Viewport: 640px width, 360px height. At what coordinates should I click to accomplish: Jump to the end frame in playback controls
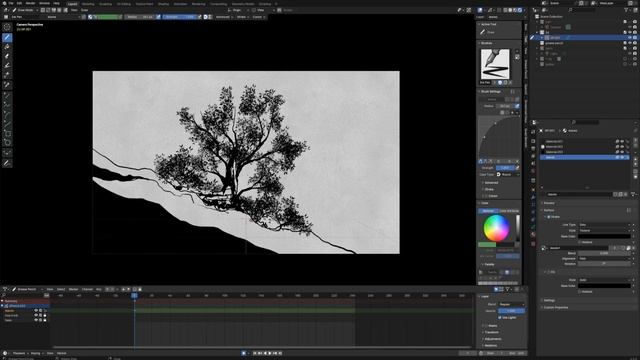click(x=280, y=353)
